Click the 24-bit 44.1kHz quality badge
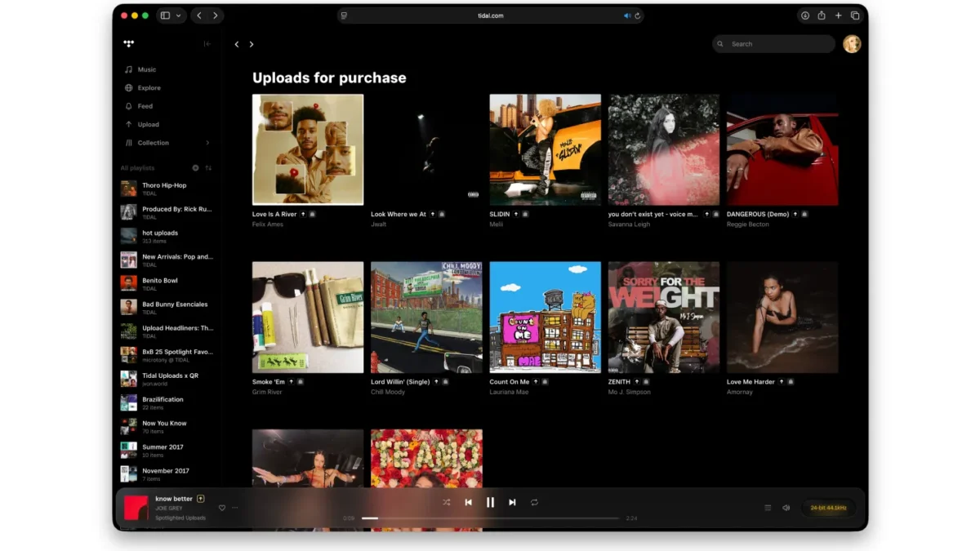The width and height of the screenshot is (980, 551). [x=828, y=508]
